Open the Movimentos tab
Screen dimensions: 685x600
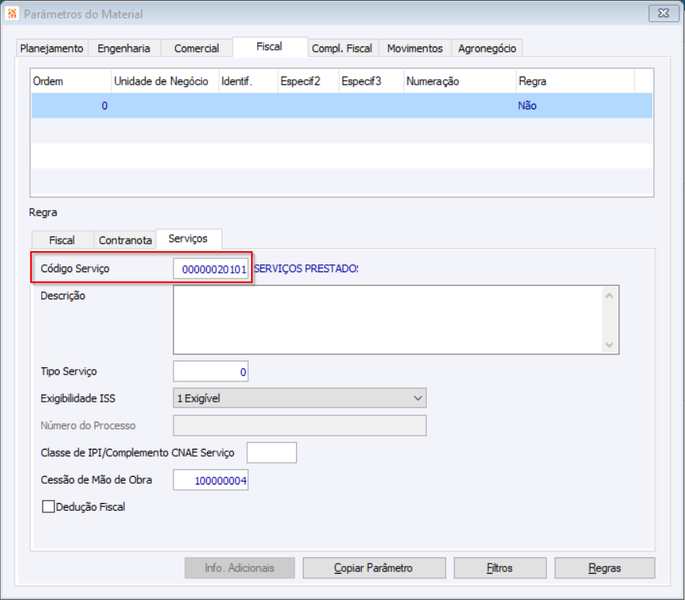click(x=415, y=48)
